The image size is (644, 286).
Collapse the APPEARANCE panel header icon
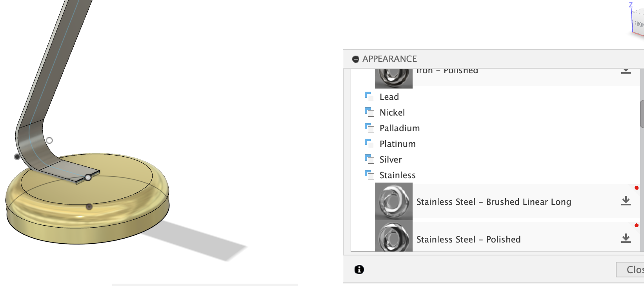click(356, 59)
